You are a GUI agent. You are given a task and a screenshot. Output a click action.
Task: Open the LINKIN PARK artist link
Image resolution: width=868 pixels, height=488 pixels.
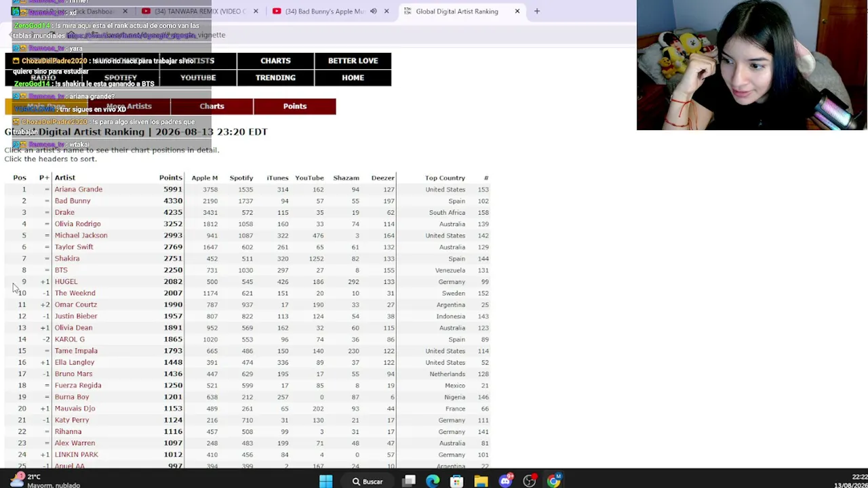point(76,454)
